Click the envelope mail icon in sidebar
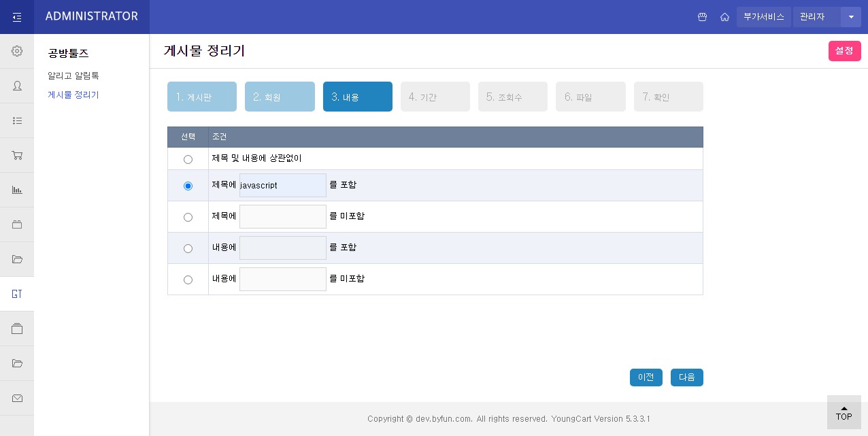Viewport: 868px width, 436px height. (x=17, y=398)
